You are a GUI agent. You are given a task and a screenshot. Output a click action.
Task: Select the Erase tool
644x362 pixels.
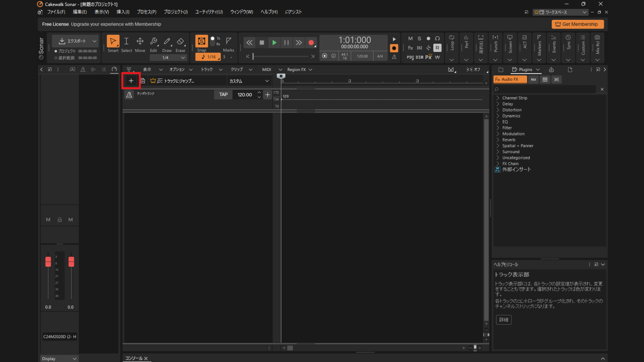[x=180, y=42]
